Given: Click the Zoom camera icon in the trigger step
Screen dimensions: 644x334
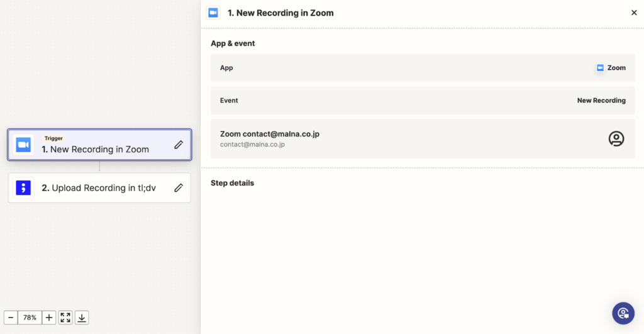Looking at the screenshot, I should [23, 145].
